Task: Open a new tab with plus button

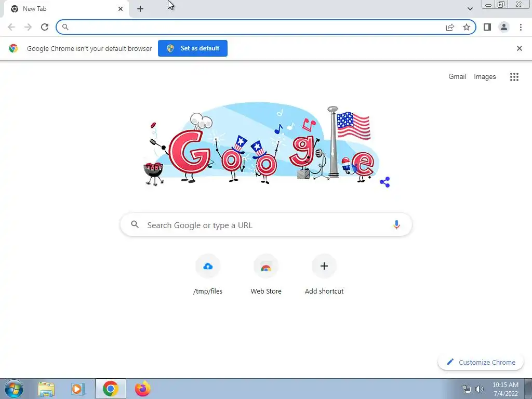Action: [x=140, y=9]
